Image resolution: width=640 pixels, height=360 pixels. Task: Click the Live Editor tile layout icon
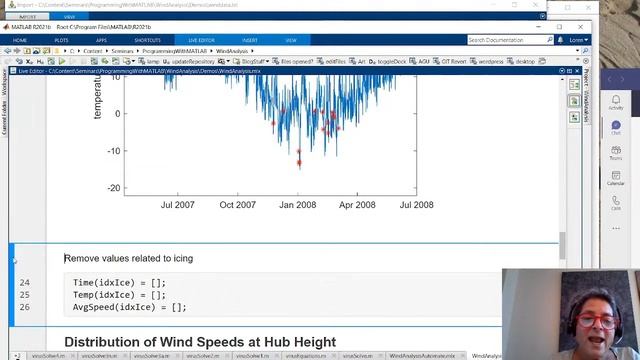[569, 71]
